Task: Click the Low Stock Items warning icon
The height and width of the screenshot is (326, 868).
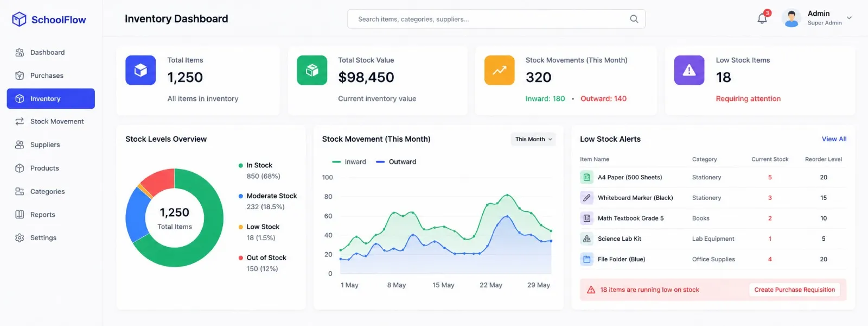Action: point(689,70)
